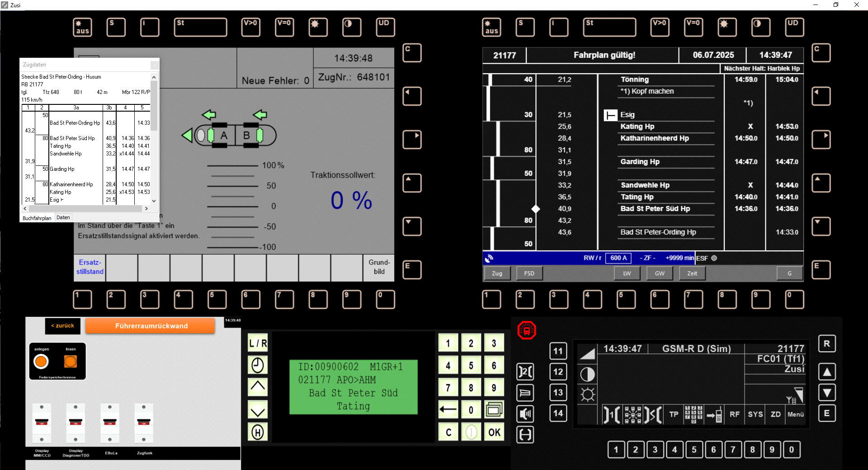
Task: Click the Zugdaten horizontal scrollbar track
Action: (86, 209)
